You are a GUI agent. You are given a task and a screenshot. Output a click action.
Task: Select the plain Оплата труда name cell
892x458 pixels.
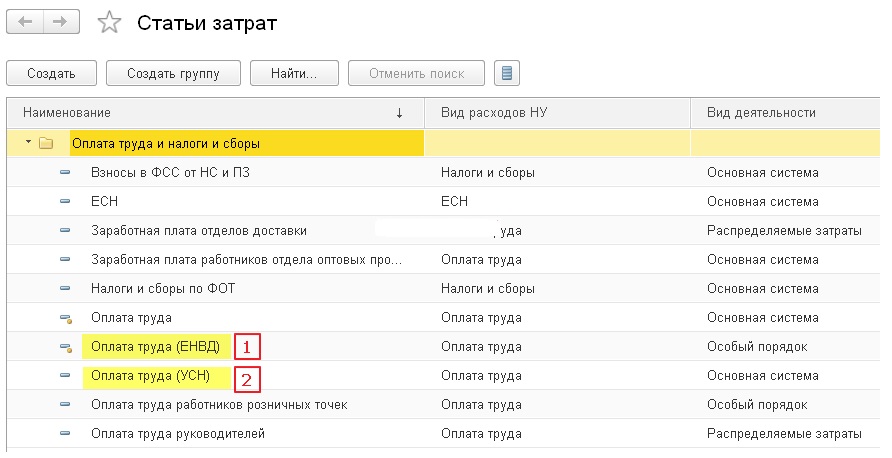[x=131, y=317]
